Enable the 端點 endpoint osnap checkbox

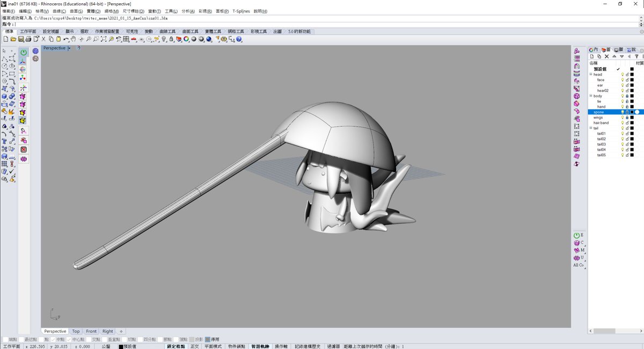(x=5, y=339)
